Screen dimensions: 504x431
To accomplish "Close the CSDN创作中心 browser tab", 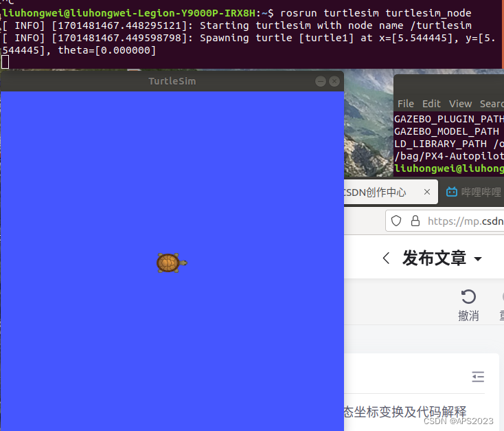I will coord(427,192).
